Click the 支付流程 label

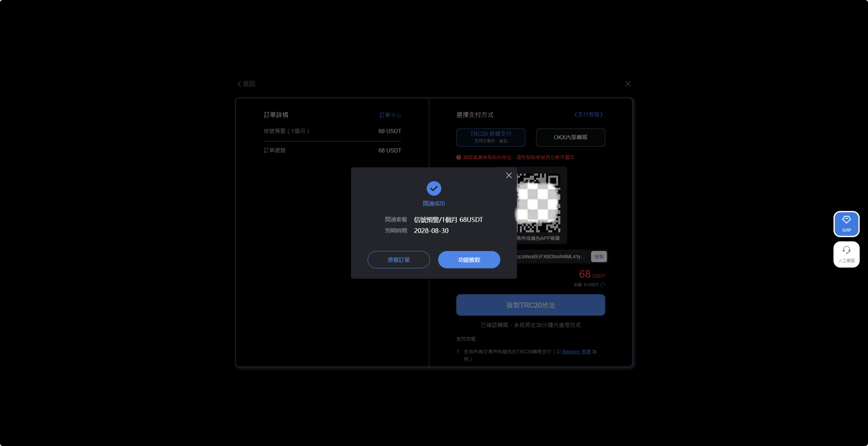(466, 339)
